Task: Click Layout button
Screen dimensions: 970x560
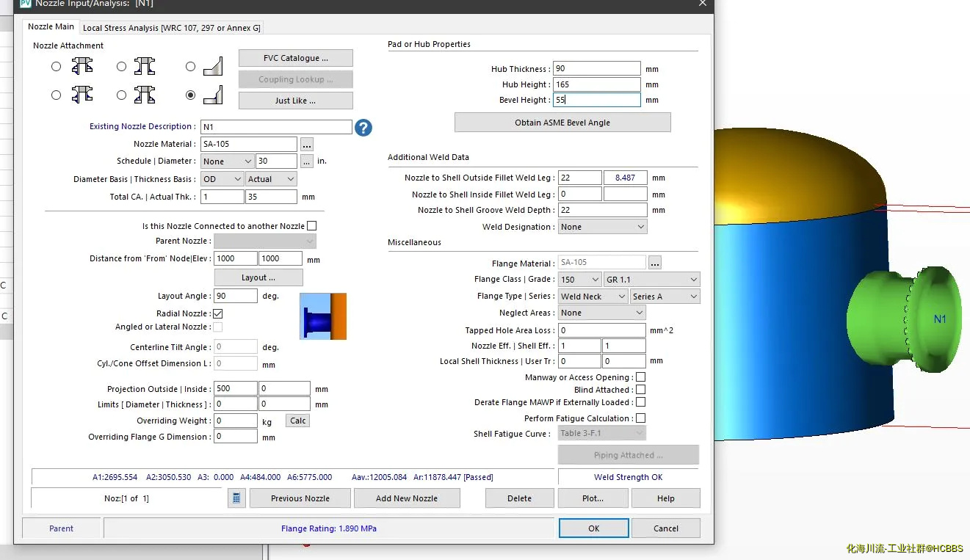Action: coord(258,277)
